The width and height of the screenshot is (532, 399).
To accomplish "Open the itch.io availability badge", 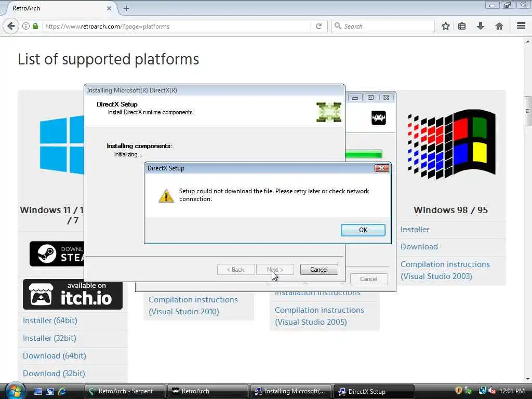I will pos(73,294).
